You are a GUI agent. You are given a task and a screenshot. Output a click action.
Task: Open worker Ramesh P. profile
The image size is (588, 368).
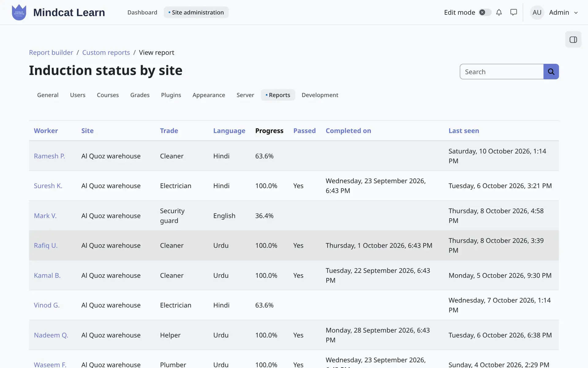tap(49, 156)
